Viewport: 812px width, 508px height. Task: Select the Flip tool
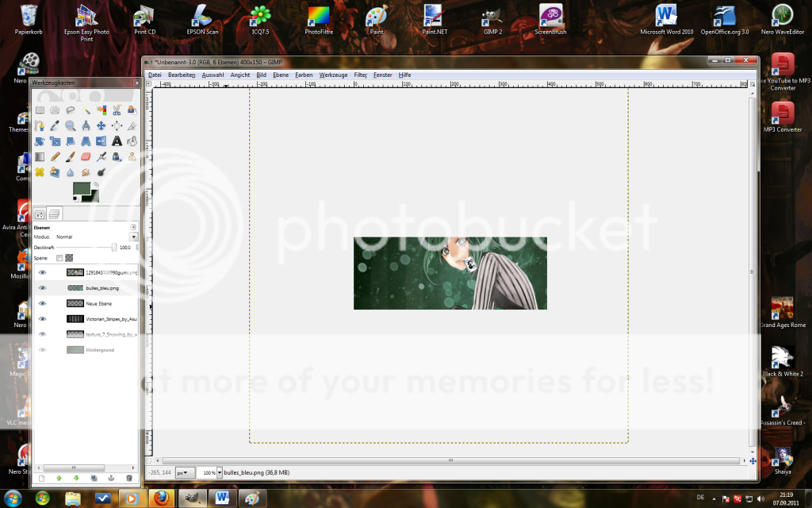click(x=101, y=141)
